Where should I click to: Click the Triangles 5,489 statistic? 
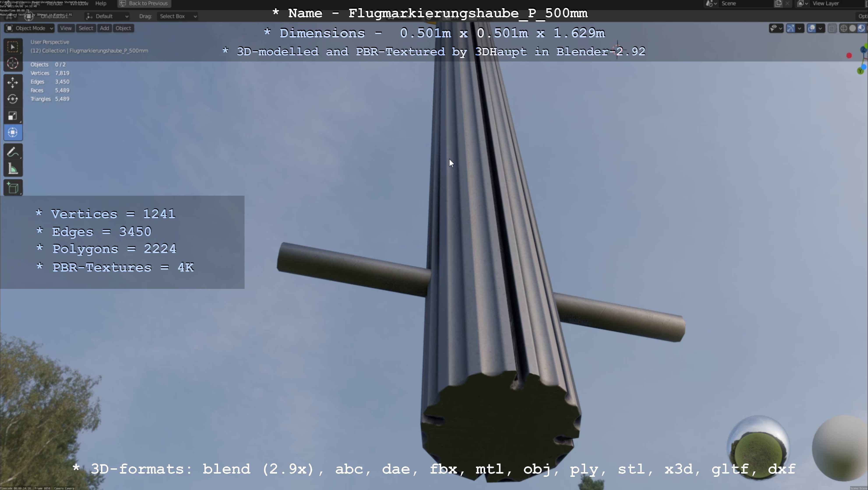point(50,99)
